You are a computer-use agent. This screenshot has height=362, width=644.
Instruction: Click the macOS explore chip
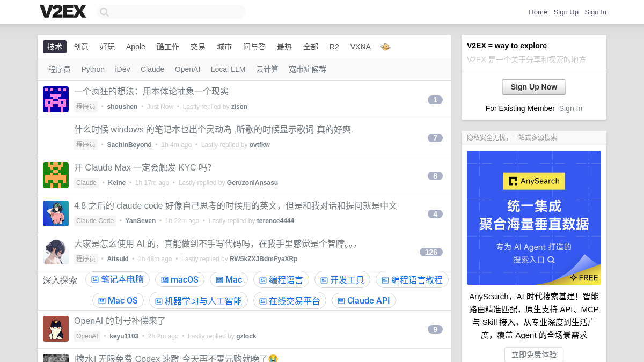(180, 279)
